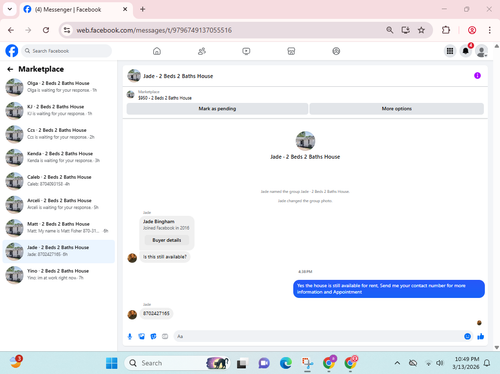Close the Messenger | Facebook tab

125,9
